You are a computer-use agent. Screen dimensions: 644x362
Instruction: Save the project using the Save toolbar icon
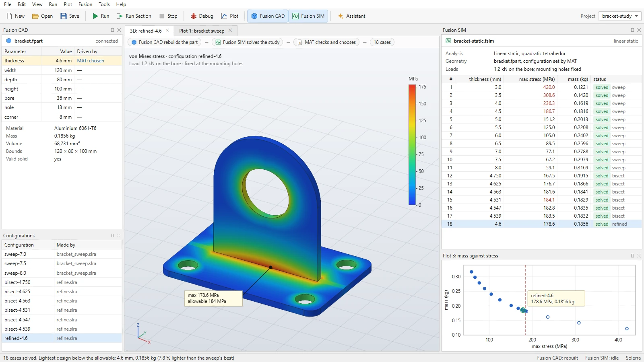pos(64,16)
